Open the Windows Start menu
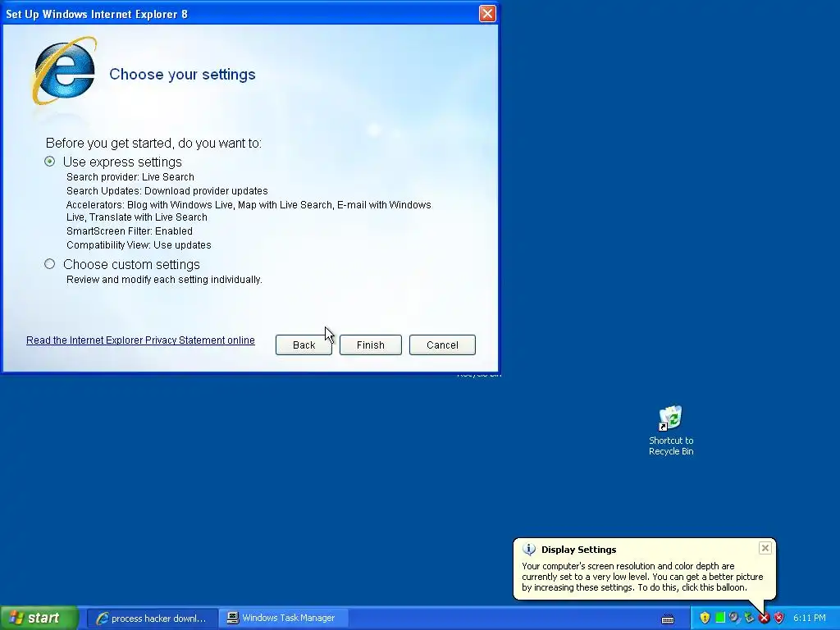Image resolution: width=840 pixels, height=630 pixels. [x=39, y=619]
